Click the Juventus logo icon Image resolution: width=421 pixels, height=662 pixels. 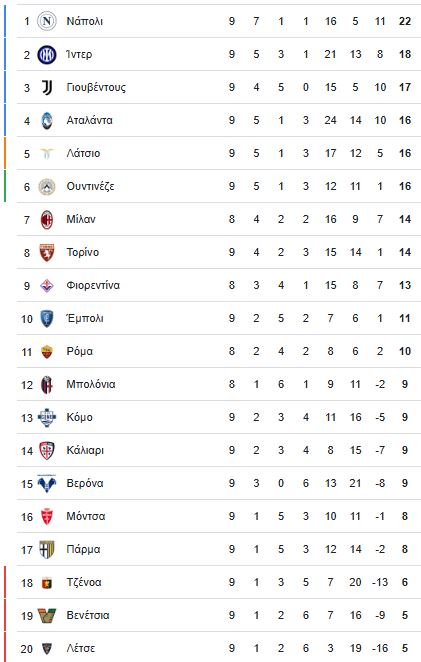pos(47,87)
